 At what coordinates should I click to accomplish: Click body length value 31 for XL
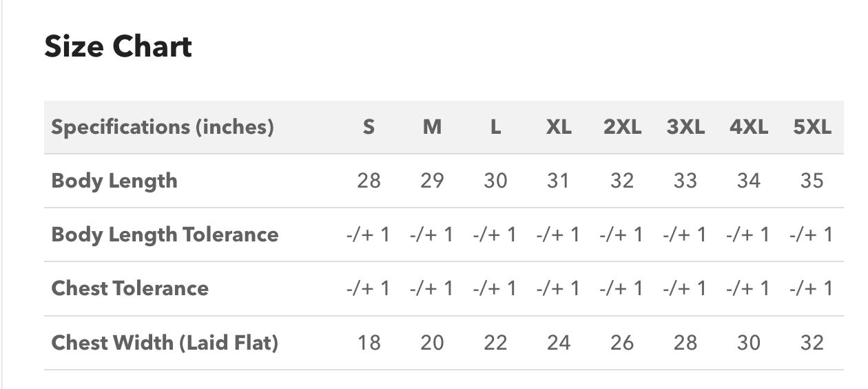(559, 181)
